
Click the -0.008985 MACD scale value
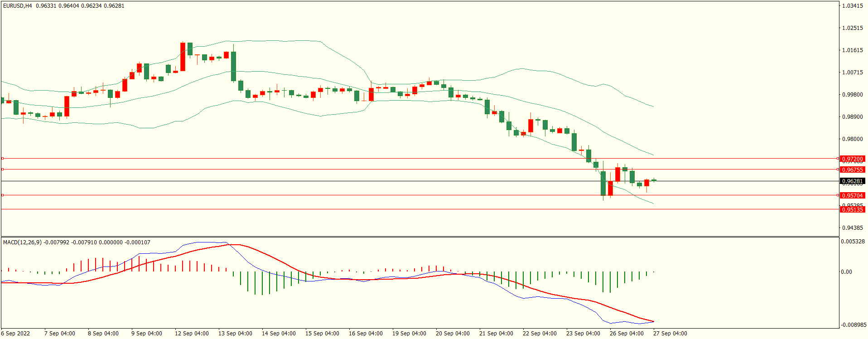coord(854,325)
